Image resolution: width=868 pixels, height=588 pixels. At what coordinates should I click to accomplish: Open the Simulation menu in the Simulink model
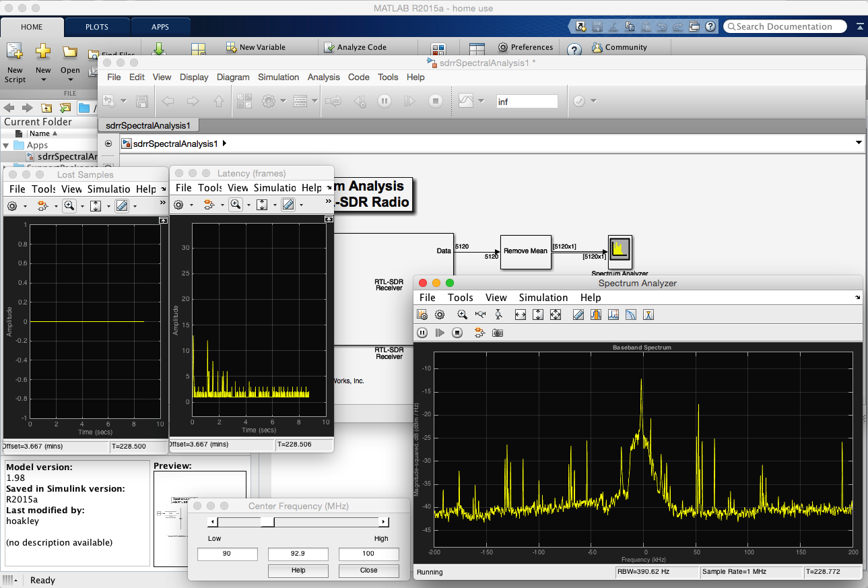pos(278,77)
